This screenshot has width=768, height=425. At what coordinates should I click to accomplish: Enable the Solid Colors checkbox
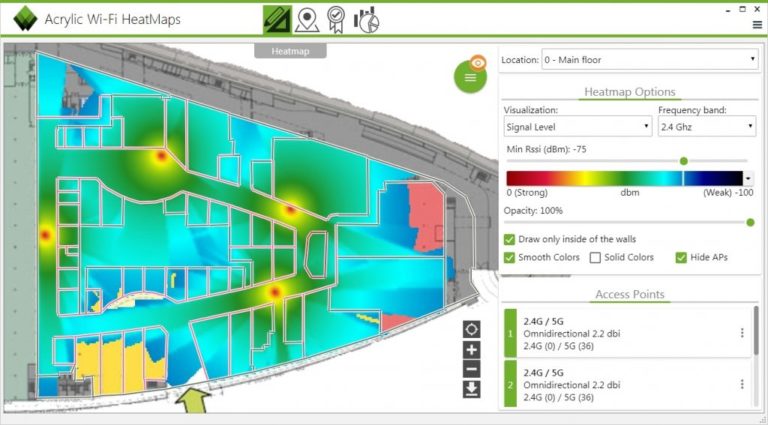[595, 258]
